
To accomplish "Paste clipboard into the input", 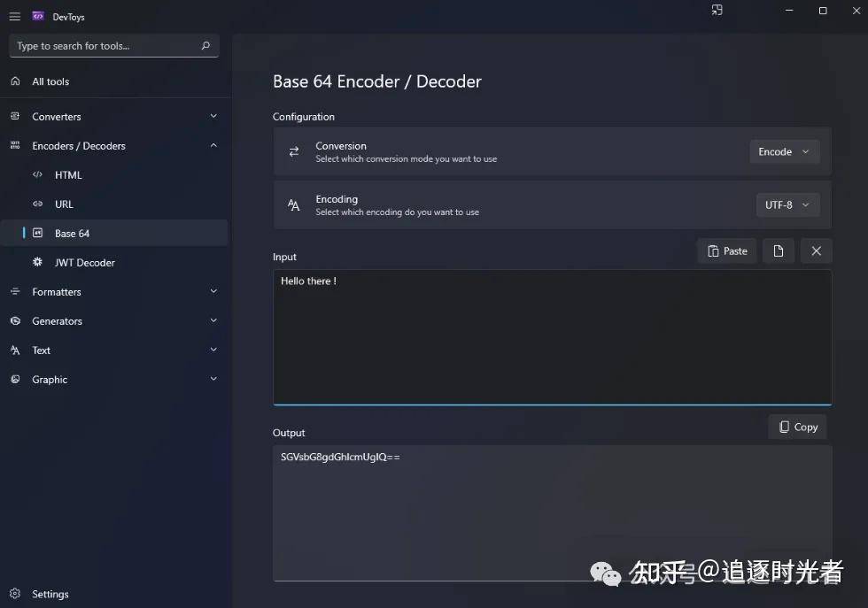I will 727,251.
